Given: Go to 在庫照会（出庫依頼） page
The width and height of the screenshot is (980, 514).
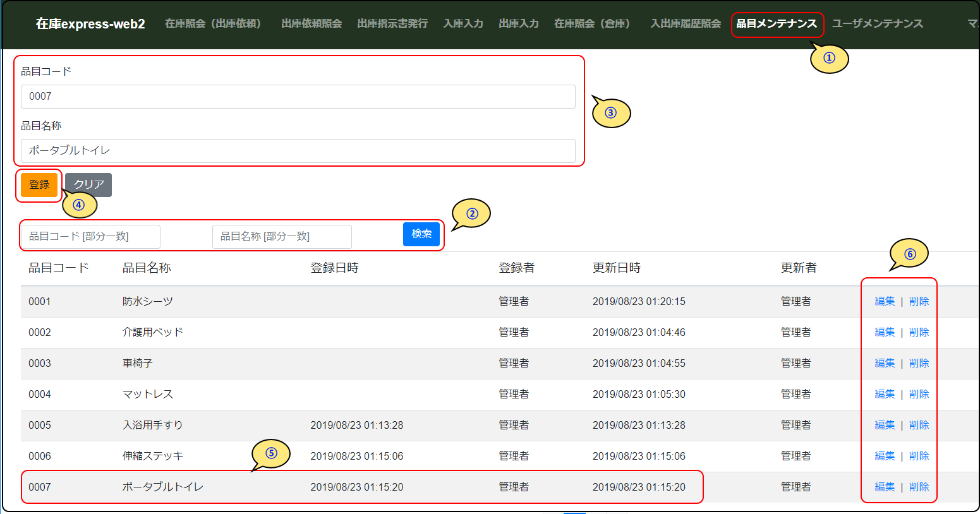Looking at the screenshot, I should click(213, 24).
